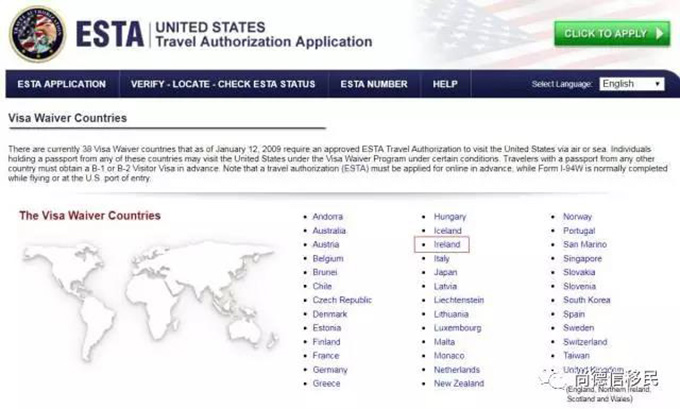The image size is (680, 409).
Task: Open the New Zealand link
Action: [458, 383]
